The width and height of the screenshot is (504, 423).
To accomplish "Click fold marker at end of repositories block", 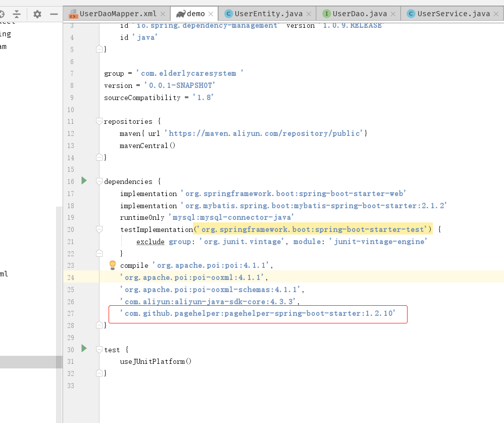I will (x=99, y=157).
